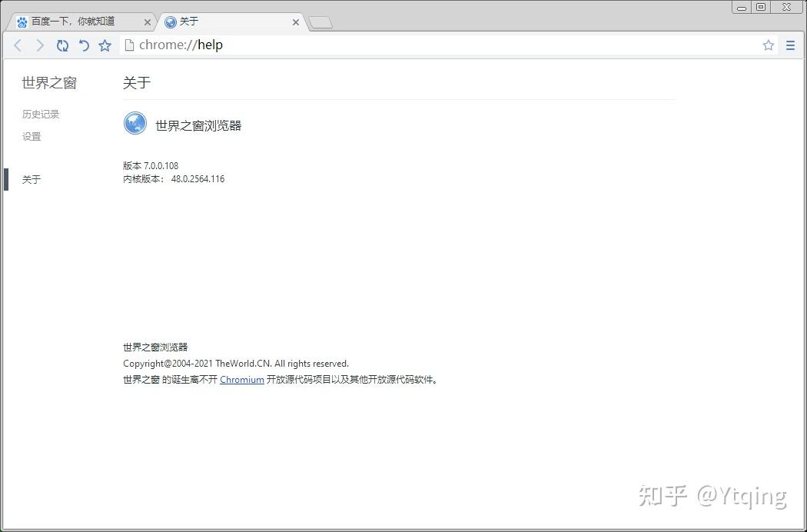Click the forward navigation arrow
The width and height of the screenshot is (807, 532).
[39, 45]
